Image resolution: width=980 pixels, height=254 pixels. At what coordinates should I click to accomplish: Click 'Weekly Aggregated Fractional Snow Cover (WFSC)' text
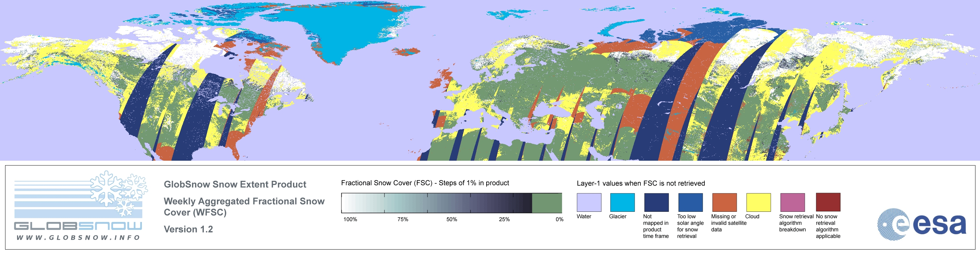pyautogui.click(x=244, y=207)
